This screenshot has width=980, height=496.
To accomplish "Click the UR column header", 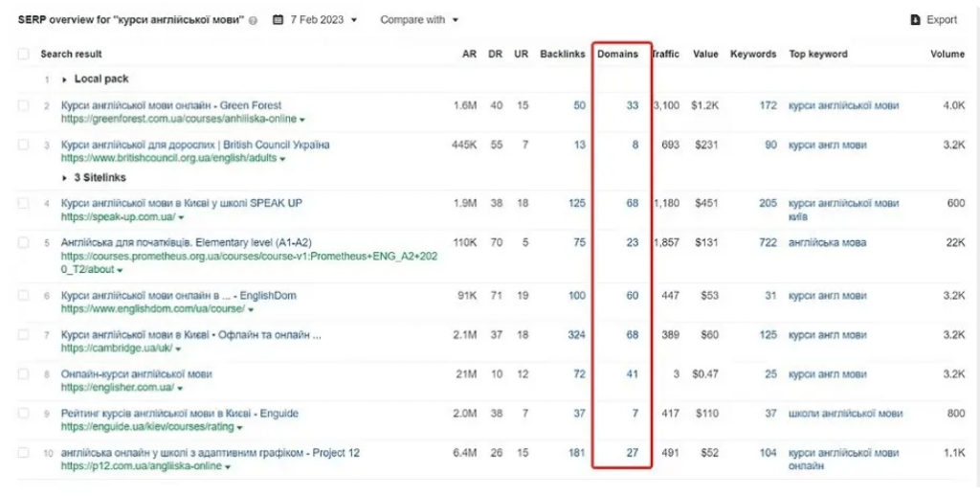I will click(x=522, y=54).
